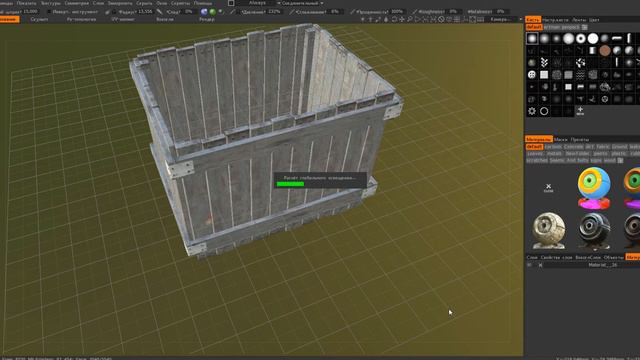The width and height of the screenshot is (640, 360).
Task: Open the Свойства слоя tab
Action: coord(556,257)
